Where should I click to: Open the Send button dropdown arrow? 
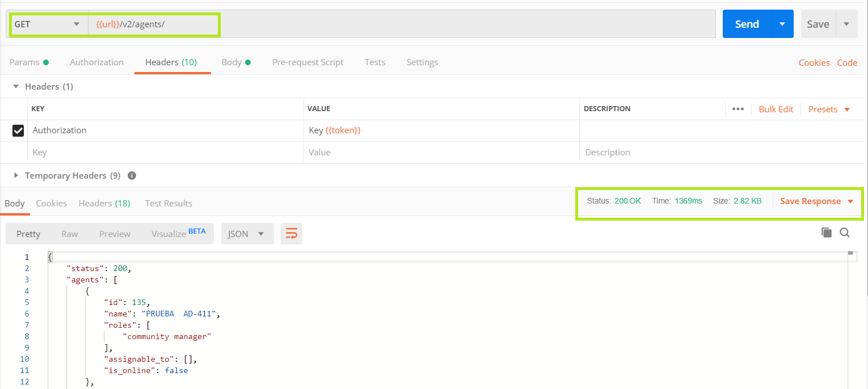tap(782, 24)
